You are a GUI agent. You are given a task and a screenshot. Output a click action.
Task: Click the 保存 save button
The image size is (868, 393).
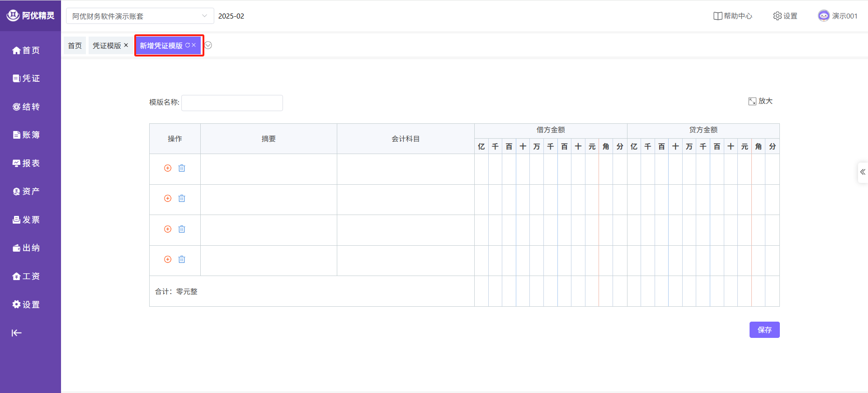764,330
